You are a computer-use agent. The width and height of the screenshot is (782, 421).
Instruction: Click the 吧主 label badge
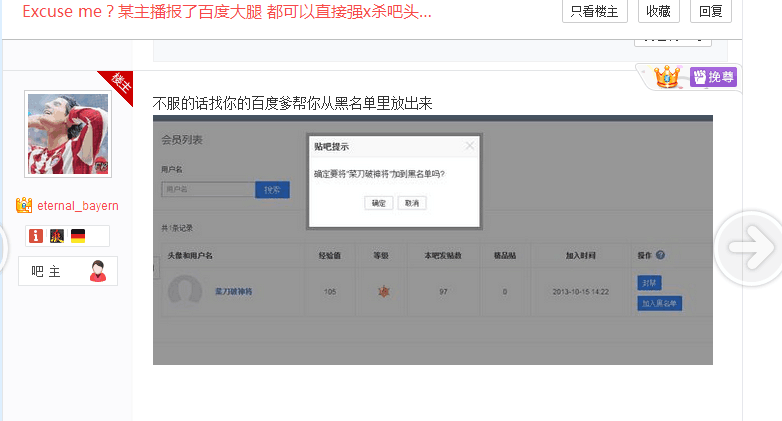coord(68,271)
